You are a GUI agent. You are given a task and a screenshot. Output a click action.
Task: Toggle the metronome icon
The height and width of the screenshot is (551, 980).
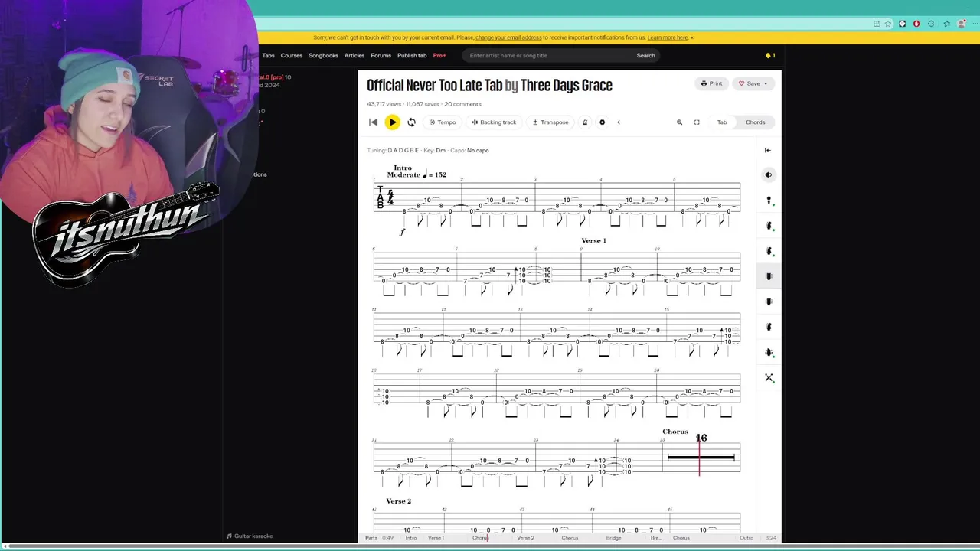[585, 122]
